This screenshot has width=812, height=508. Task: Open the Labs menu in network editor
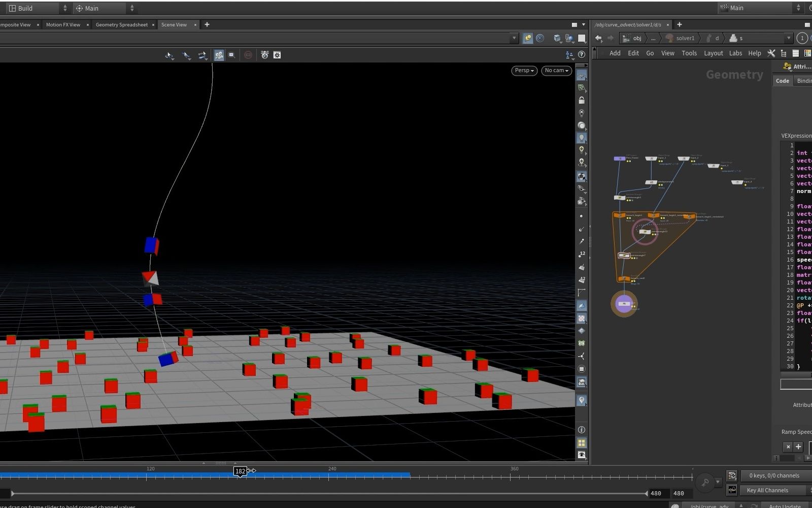pos(735,53)
